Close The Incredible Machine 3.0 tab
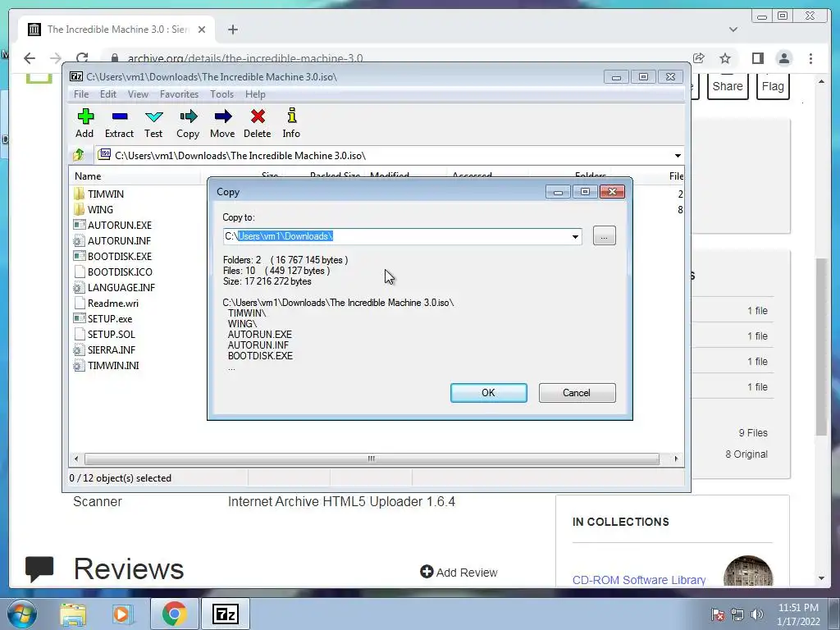 point(202,30)
